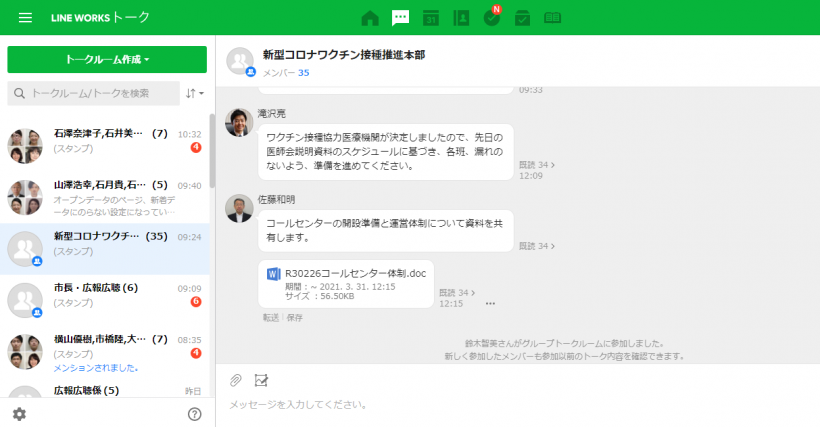The image size is (820, 427).
Task: Open the Home icon in top bar
Action: tap(370, 18)
